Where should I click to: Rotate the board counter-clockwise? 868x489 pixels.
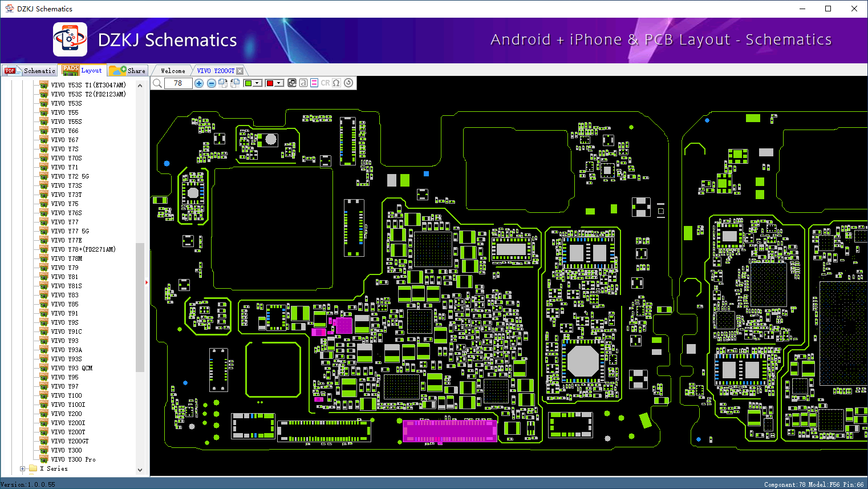tap(235, 83)
